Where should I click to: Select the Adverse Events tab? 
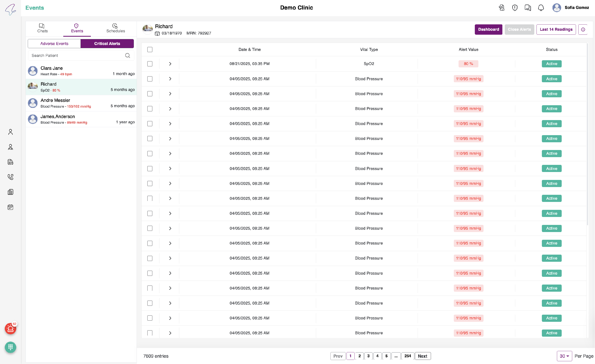pos(54,44)
